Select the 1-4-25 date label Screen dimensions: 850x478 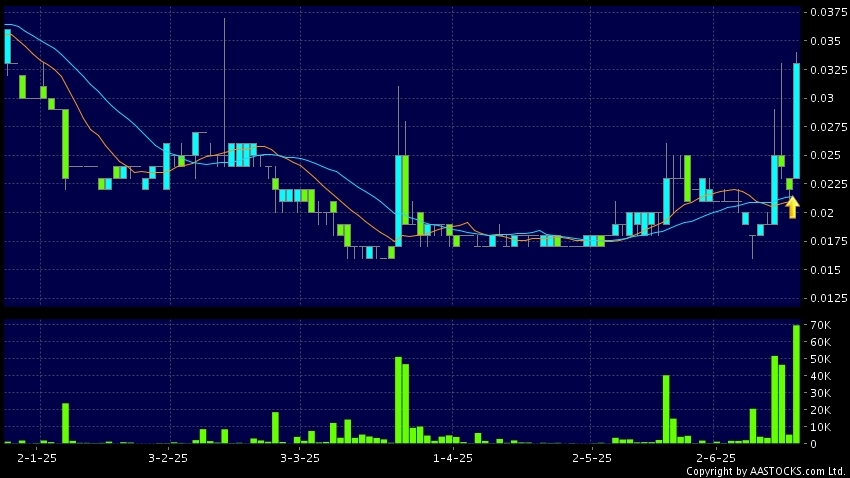pyautogui.click(x=453, y=458)
